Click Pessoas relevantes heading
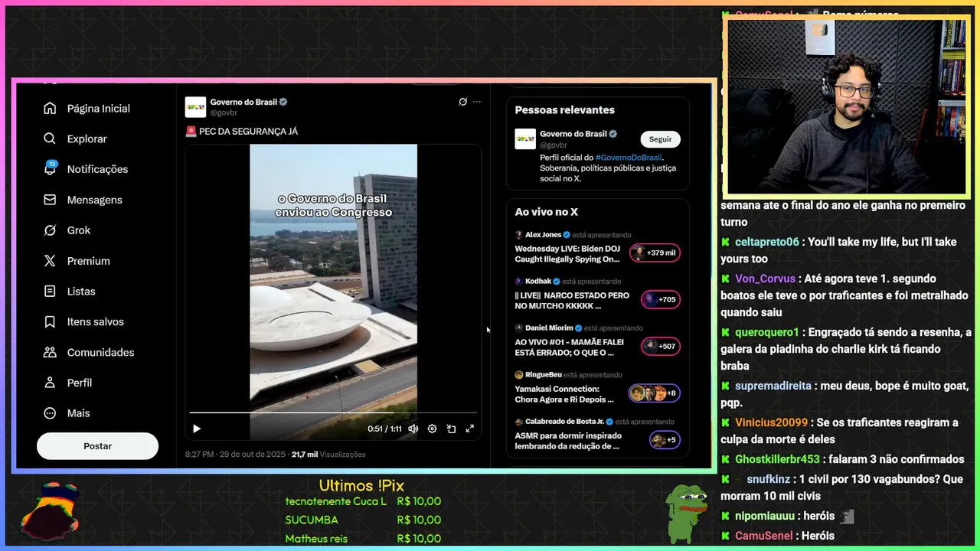 [565, 110]
